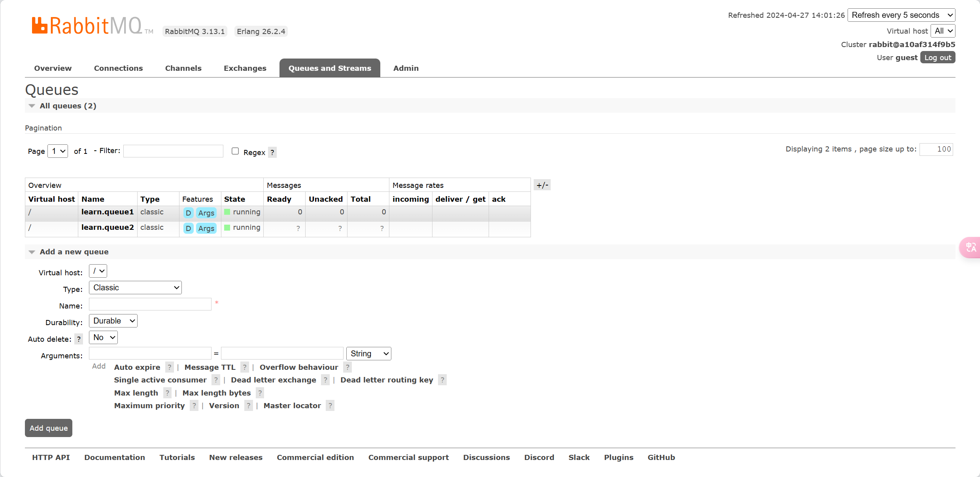
Task: Open the Auto delete No dropdown
Action: coord(103,337)
